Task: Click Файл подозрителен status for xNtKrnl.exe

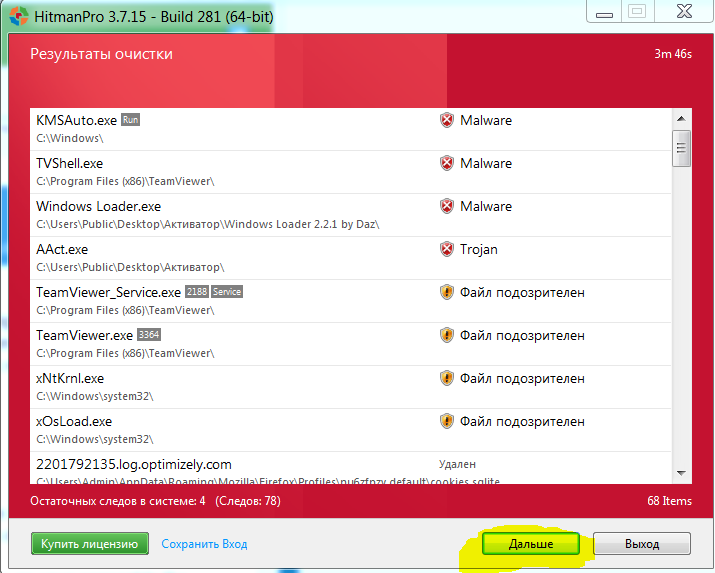Action: [522, 378]
